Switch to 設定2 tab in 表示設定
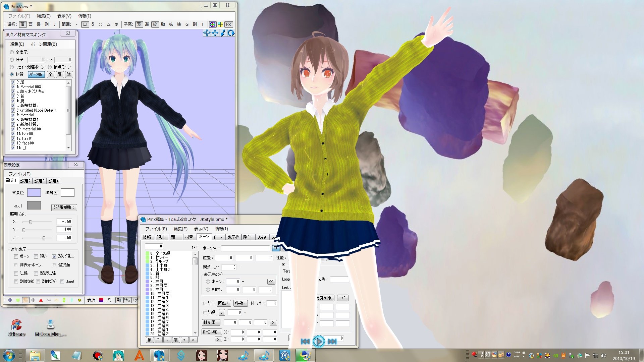The image size is (644, 362). 25,181
